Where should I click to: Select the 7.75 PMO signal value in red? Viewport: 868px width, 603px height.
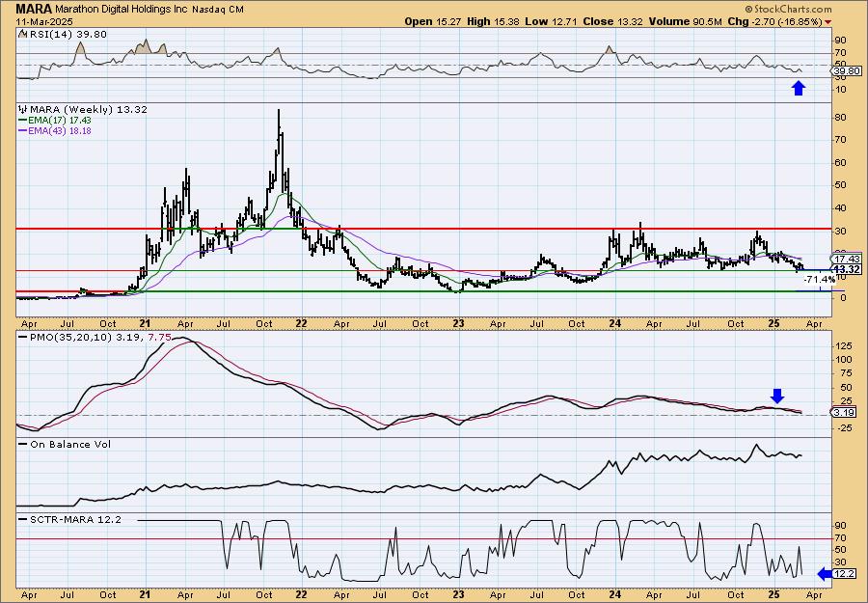point(159,338)
